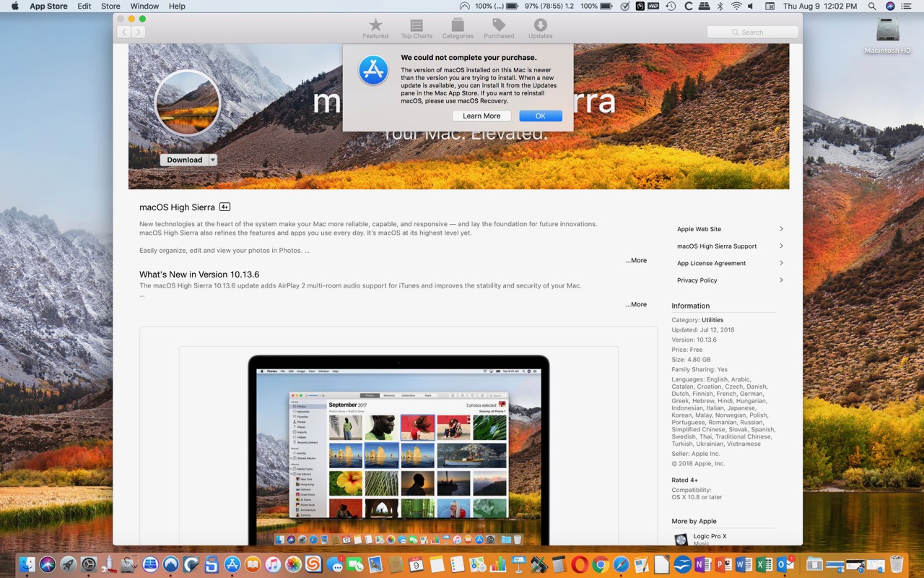Image resolution: width=924 pixels, height=578 pixels.
Task: Click the App Store search field
Action: click(x=753, y=32)
